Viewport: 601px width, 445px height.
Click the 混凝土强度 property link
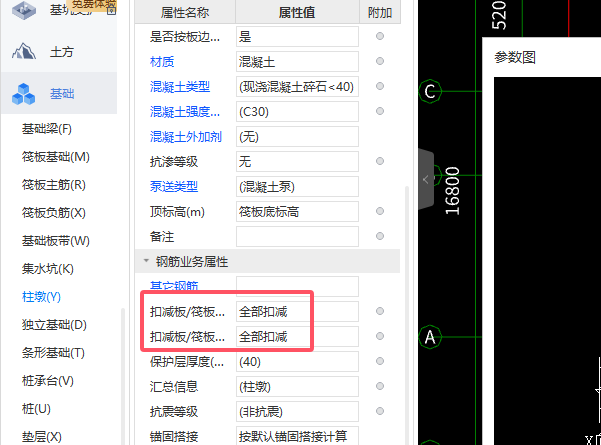tap(185, 112)
